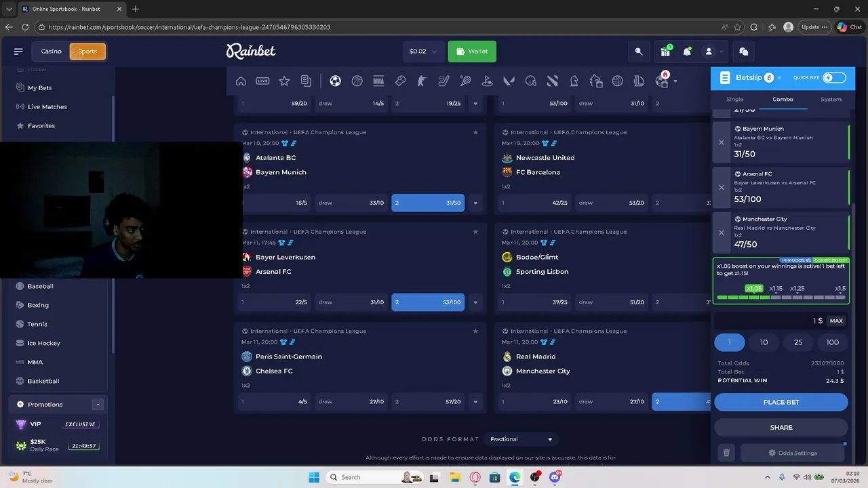Select the tennis racket sport icon

point(465,81)
